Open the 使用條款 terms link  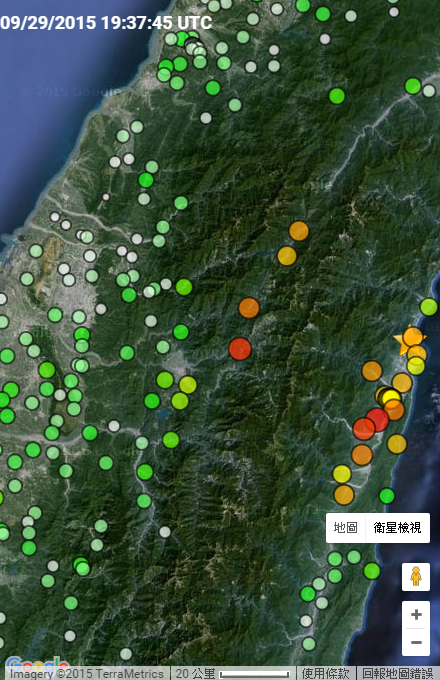coord(326,673)
